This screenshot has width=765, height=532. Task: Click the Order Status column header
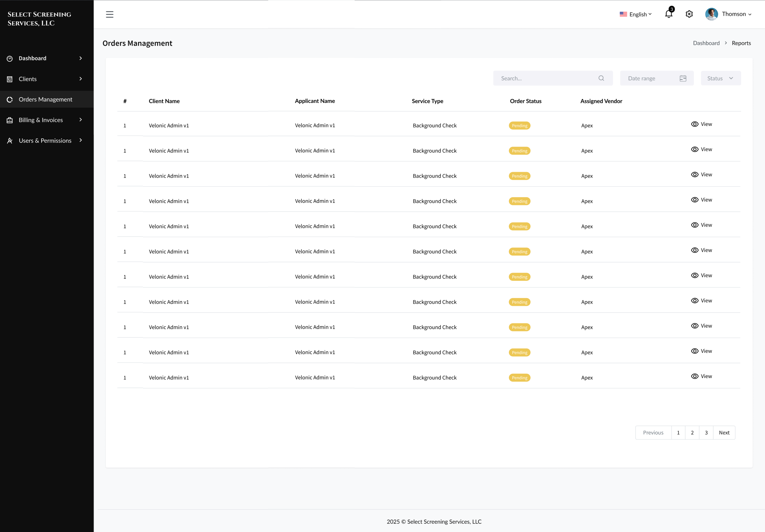(x=526, y=101)
